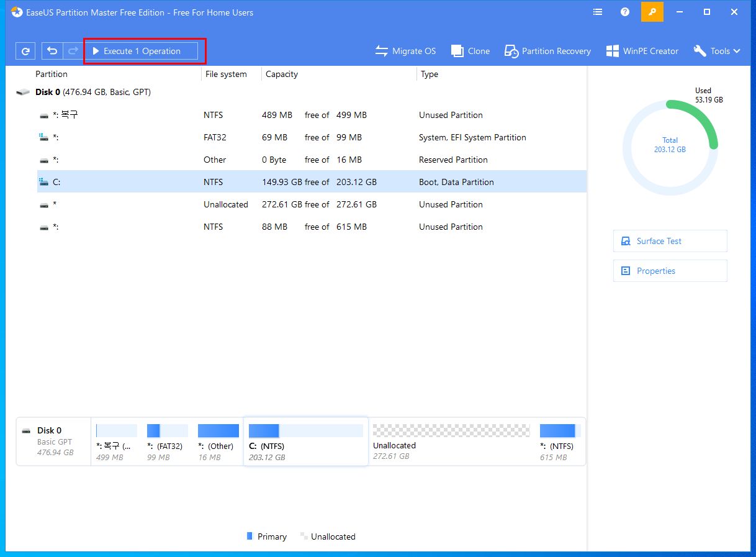The image size is (756, 557).
Task: Select C: 203.12 GB block in disk map
Action: (306, 442)
